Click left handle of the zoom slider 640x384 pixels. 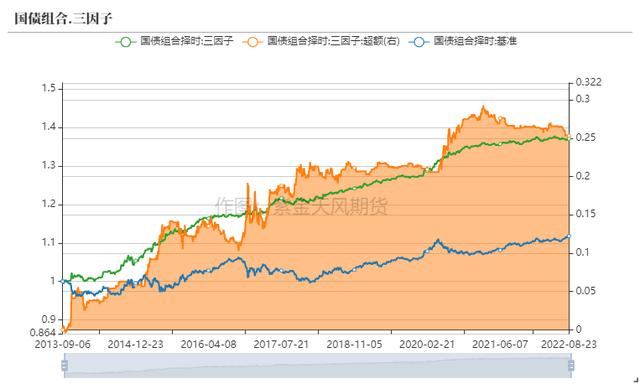[64, 365]
